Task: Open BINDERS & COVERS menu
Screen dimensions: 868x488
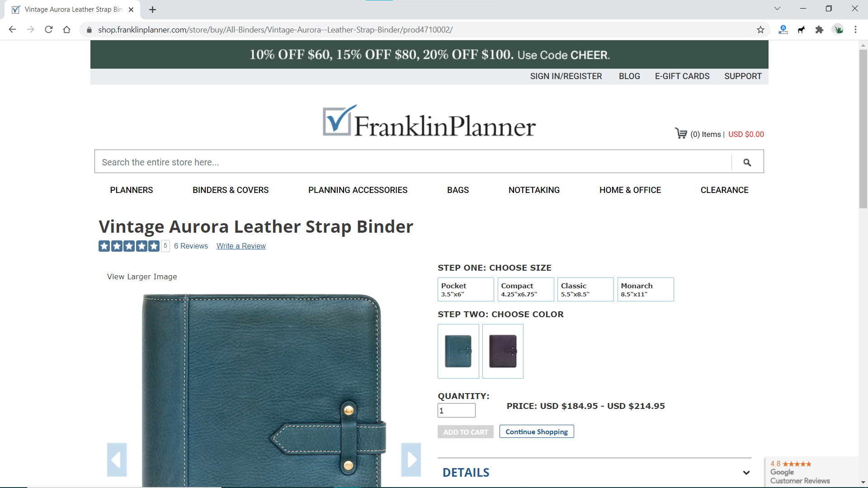Action: point(231,190)
